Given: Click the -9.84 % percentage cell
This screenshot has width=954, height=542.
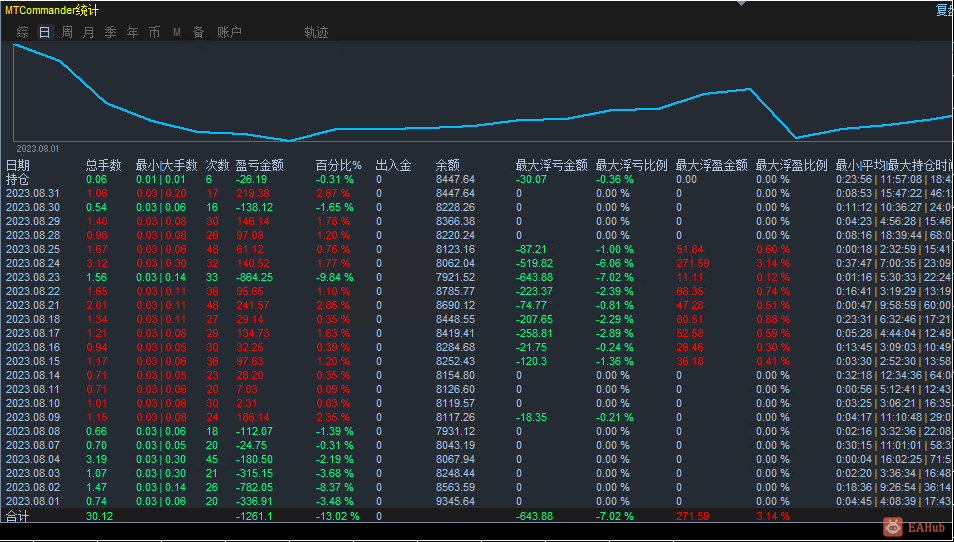Looking at the screenshot, I should (335, 277).
